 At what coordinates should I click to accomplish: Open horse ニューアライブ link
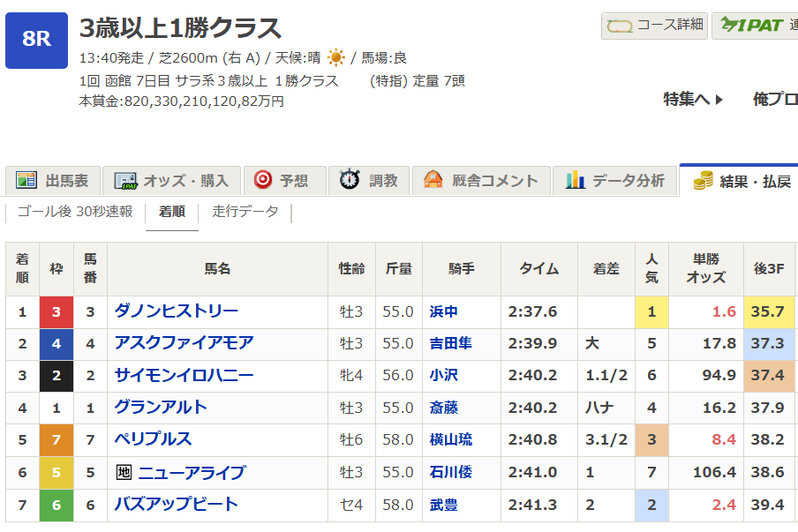pyautogui.click(x=192, y=473)
